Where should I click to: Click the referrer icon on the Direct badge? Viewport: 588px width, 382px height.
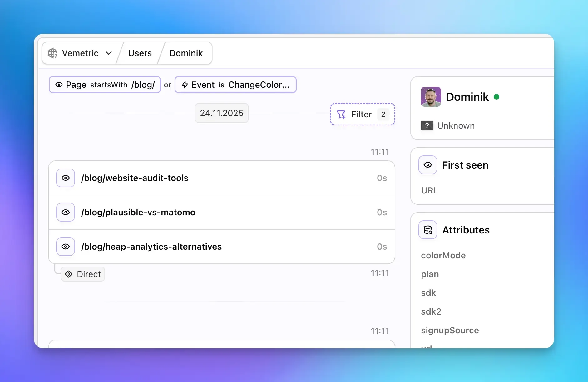pyautogui.click(x=68, y=274)
